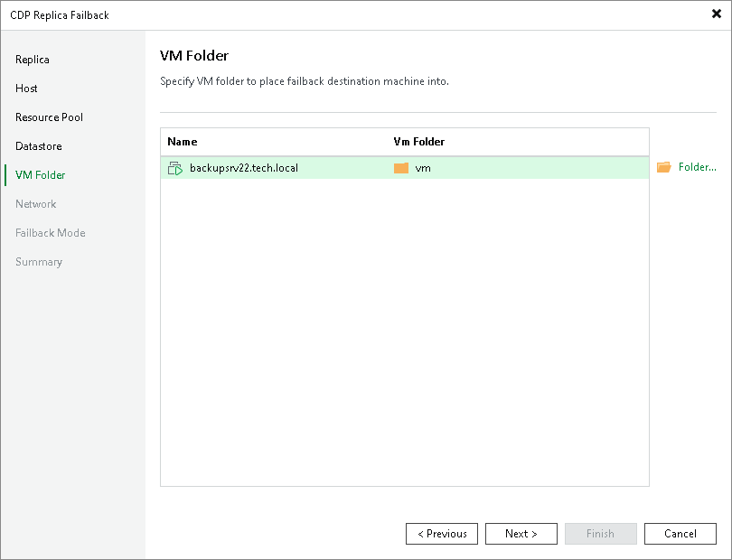Click the folder icon beside the Folder button

(x=665, y=166)
